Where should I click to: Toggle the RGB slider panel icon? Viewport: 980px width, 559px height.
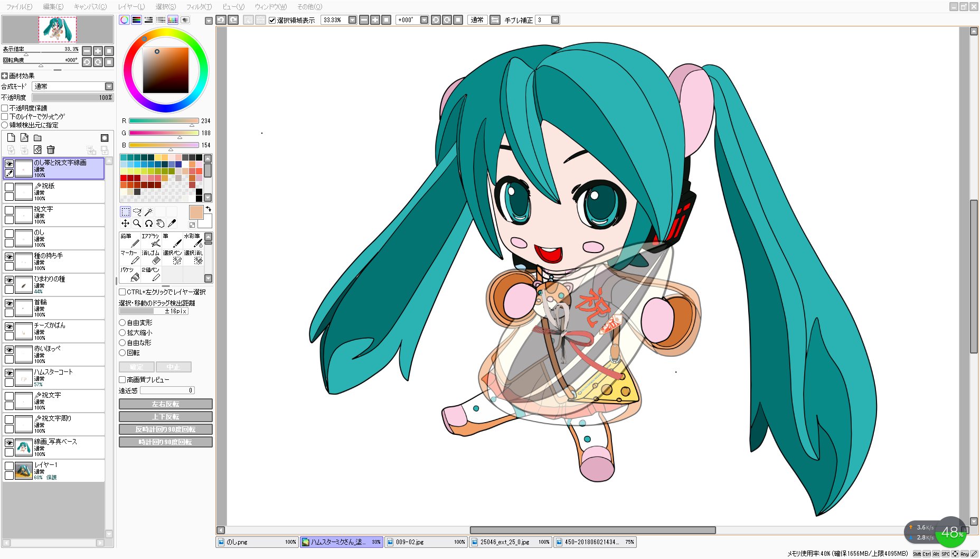[x=136, y=20]
